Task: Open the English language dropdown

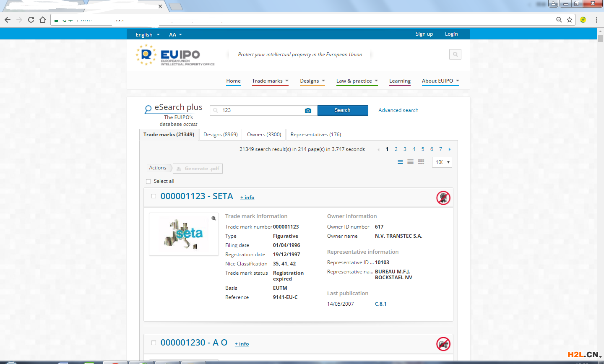Action: [x=148, y=34]
